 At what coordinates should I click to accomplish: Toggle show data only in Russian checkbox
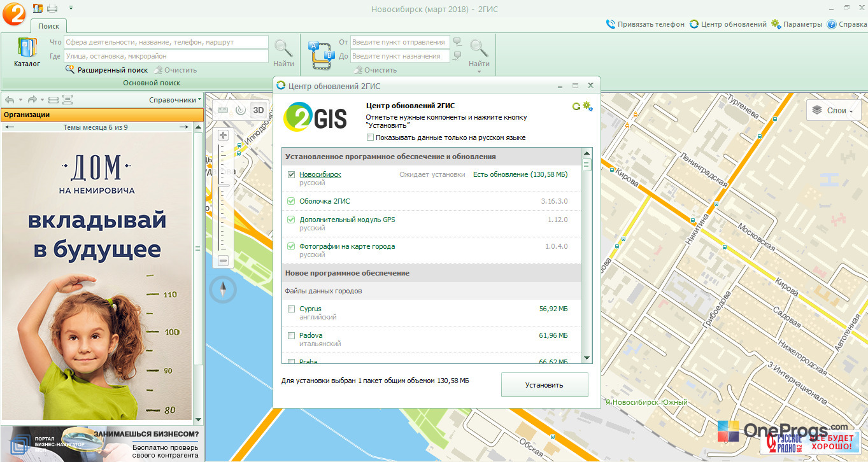click(x=371, y=137)
